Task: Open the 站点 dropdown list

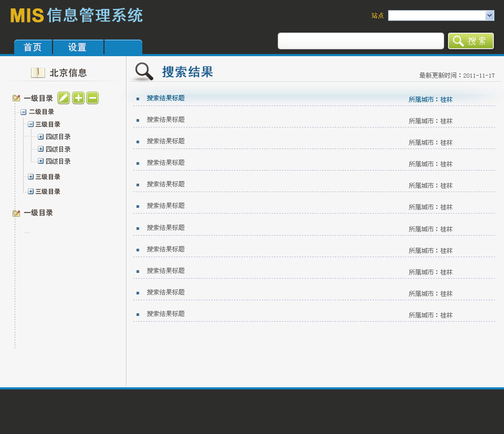Action: point(489,16)
